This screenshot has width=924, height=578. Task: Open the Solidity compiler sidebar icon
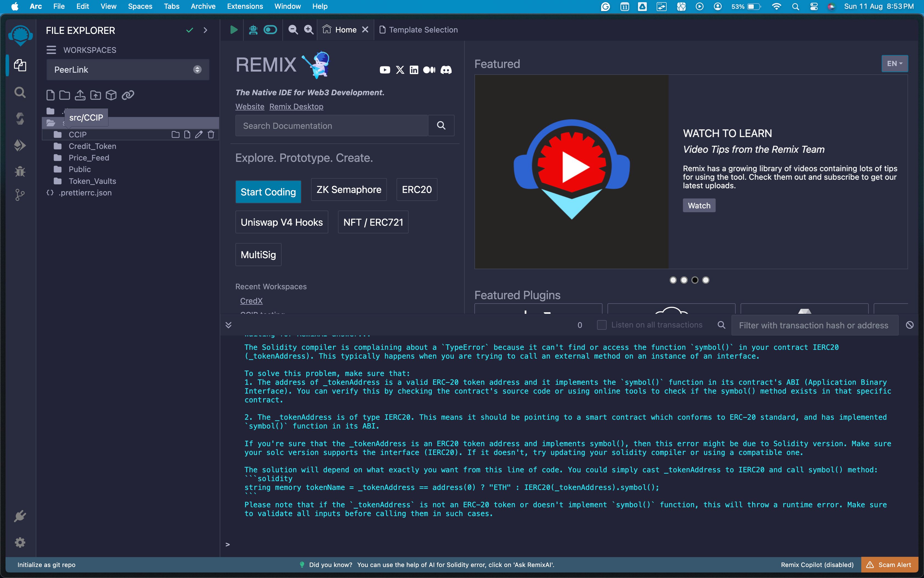coord(20,119)
